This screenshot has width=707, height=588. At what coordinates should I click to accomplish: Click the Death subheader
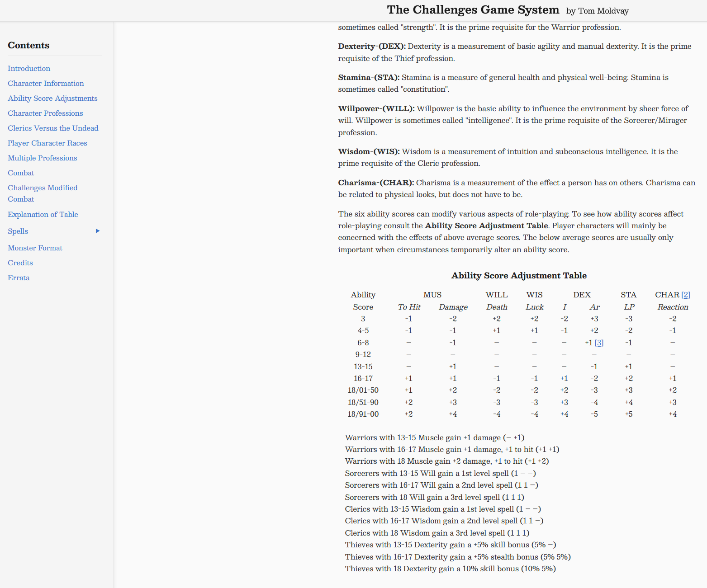tap(497, 307)
